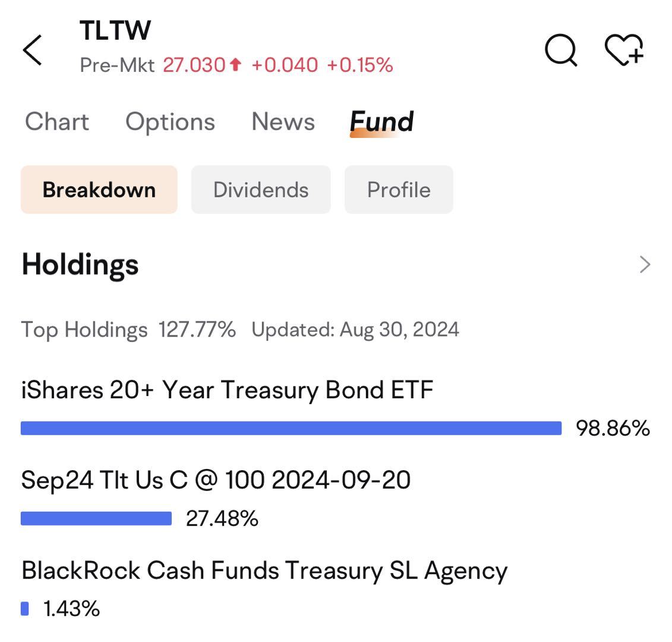Go to the News tab
The height and width of the screenshot is (642, 672).
[283, 121]
